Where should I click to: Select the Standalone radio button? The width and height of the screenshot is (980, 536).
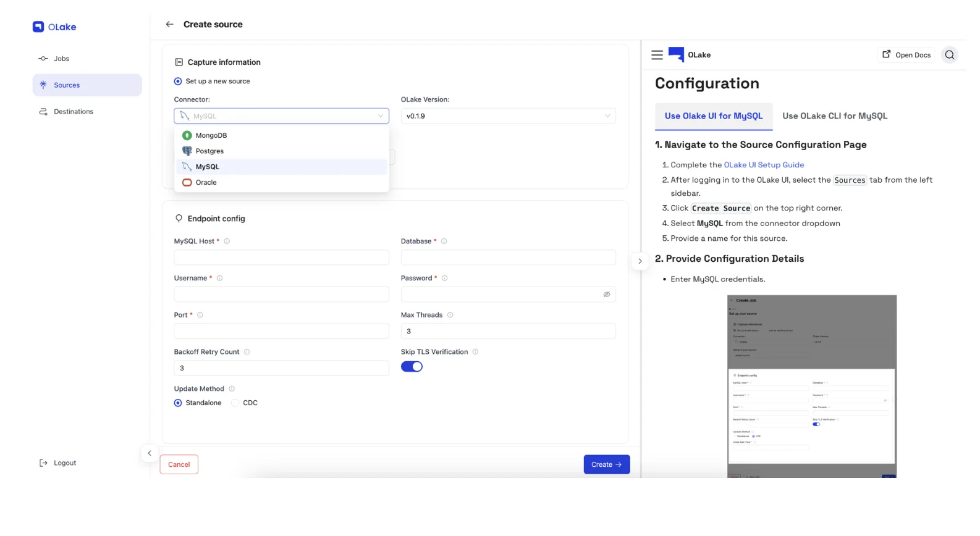point(178,403)
